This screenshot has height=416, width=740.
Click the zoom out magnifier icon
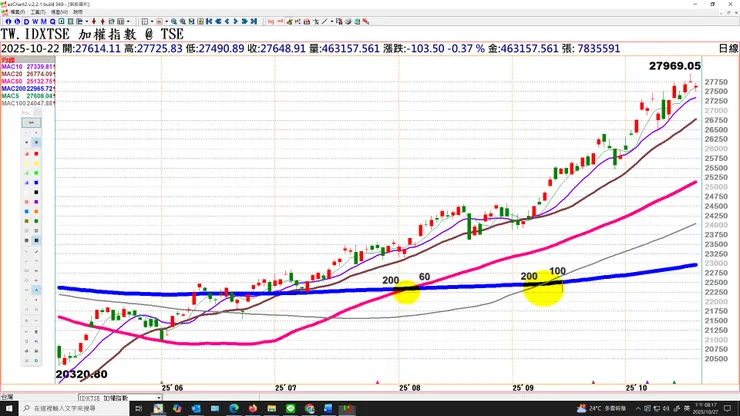(183, 22)
